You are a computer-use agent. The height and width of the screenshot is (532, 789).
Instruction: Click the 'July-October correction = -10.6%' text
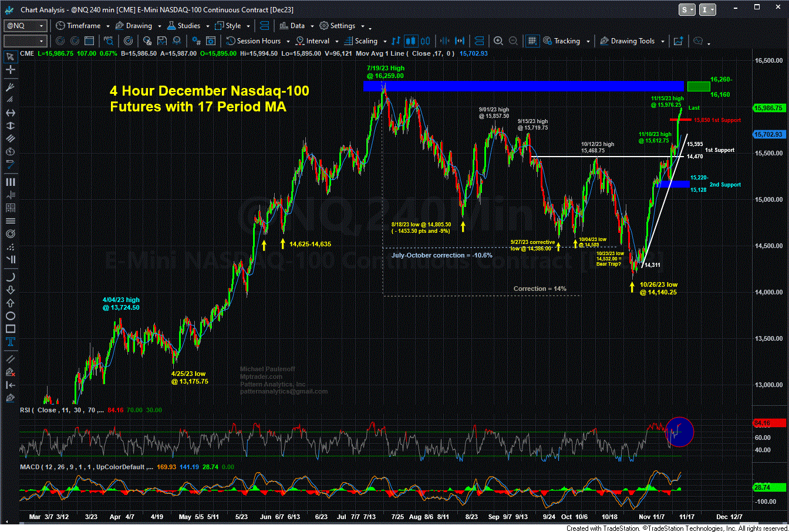(441, 255)
